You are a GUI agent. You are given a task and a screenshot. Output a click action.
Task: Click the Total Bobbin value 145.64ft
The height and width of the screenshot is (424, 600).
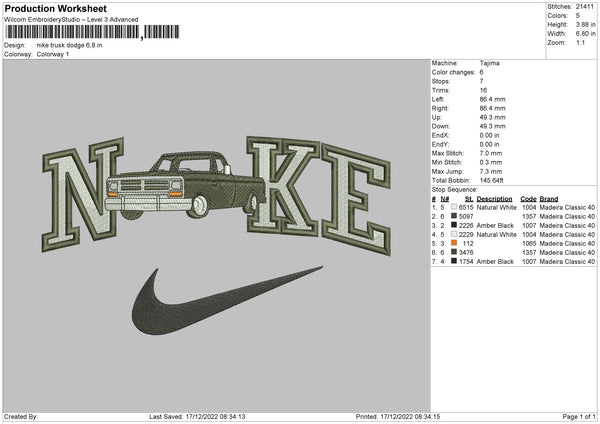coord(492,180)
